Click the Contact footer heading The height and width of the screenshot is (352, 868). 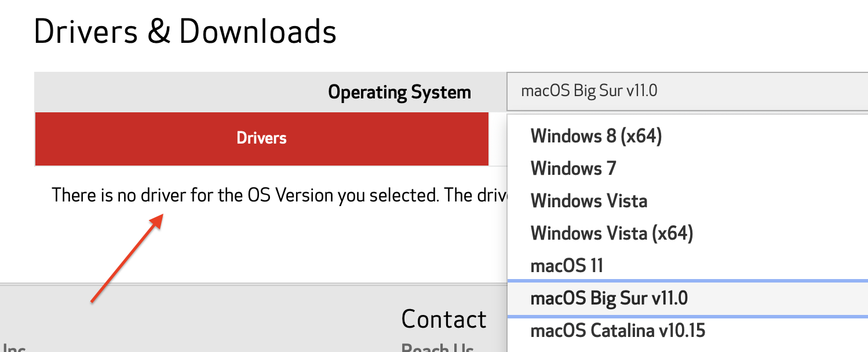pyautogui.click(x=443, y=319)
